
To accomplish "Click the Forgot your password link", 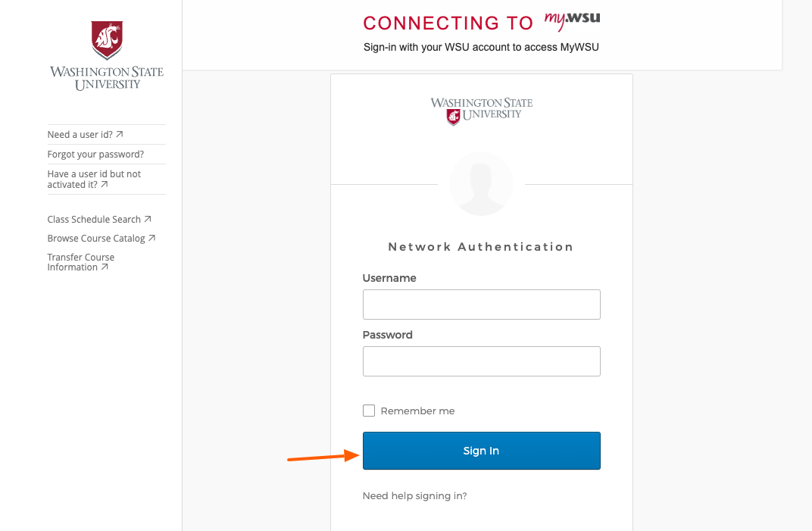I will [x=95, y=154].
